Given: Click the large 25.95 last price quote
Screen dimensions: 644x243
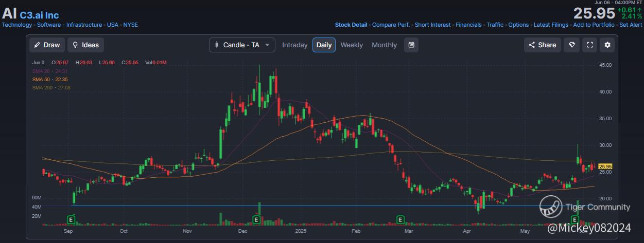Looking at the screenshot, I should click(594, 13).
